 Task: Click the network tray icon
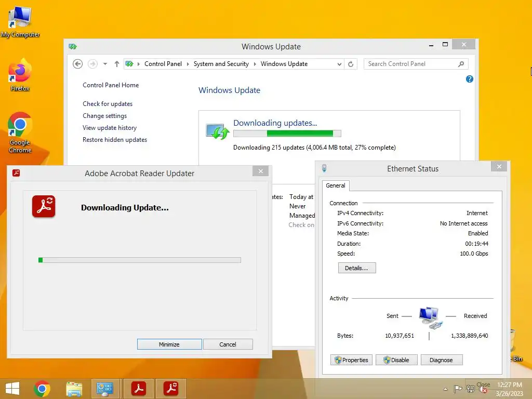click(471, 389)
